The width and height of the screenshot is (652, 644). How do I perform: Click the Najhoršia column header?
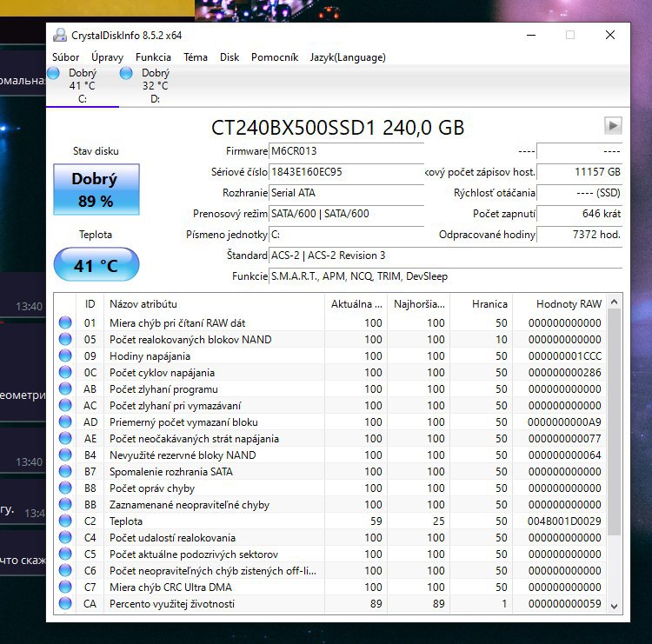[419, 304]
